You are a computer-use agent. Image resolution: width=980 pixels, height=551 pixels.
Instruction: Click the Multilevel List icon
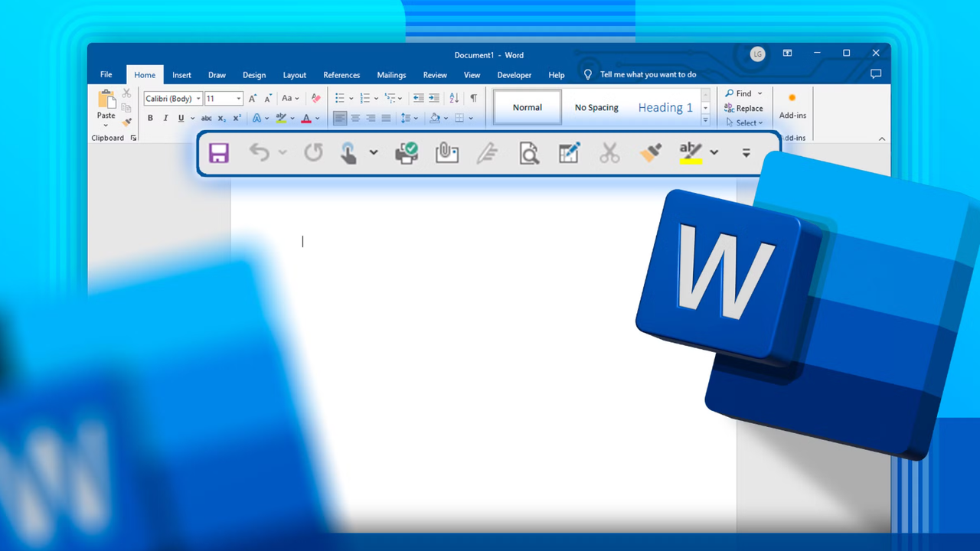390,99
